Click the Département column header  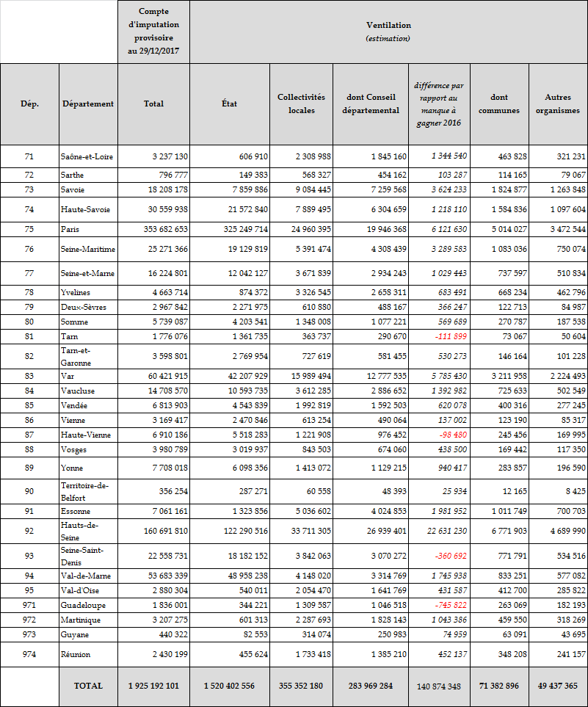[x=88, y=104]
